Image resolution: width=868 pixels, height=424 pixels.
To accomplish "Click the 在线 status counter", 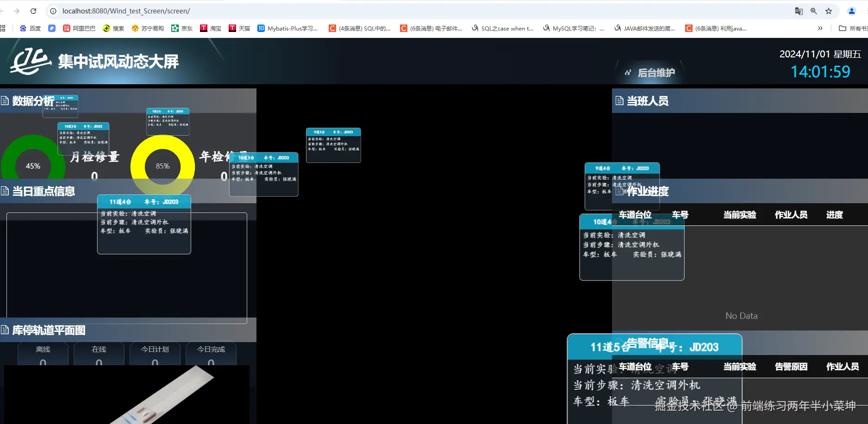I will [99, 354].
